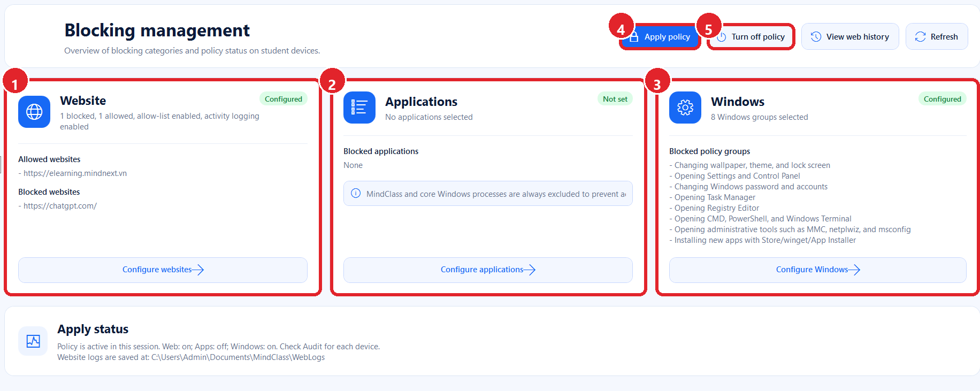This screenshot has height=391, width=980.
Task: Click the arrow next to Configure Windows
Action: (x=854, y=270)
